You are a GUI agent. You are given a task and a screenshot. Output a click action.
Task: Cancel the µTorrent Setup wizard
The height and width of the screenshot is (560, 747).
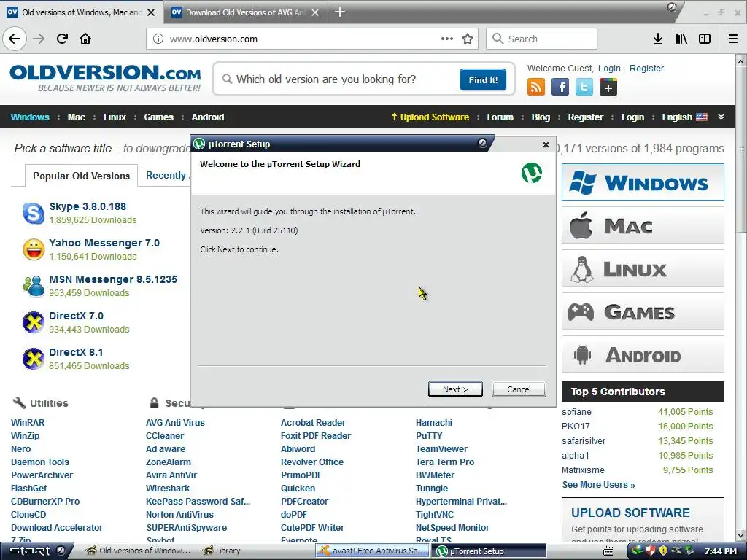click(x=519, y=389)
